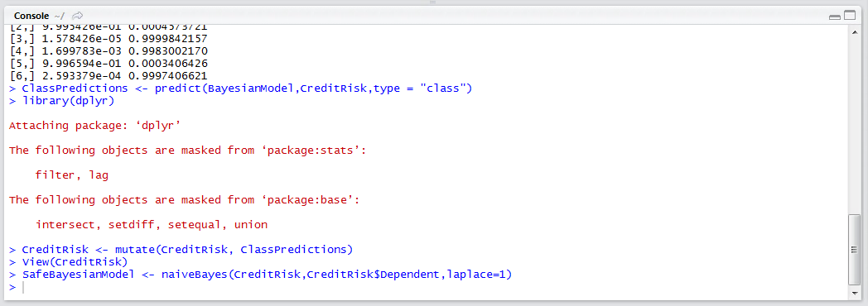This screenshot has height=306, width=868.
Task: Click the 'filter, lag' masked objects text
Action: click(x=72, y=175)
